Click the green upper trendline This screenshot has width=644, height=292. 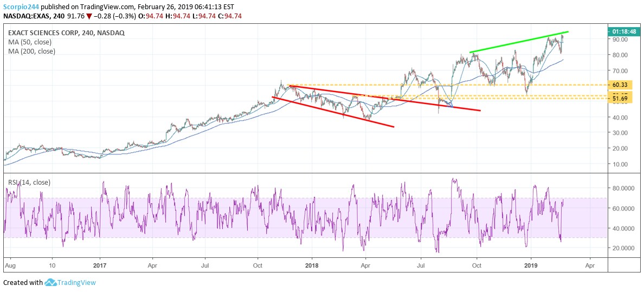pyautogui.click(x=519, y=42)
